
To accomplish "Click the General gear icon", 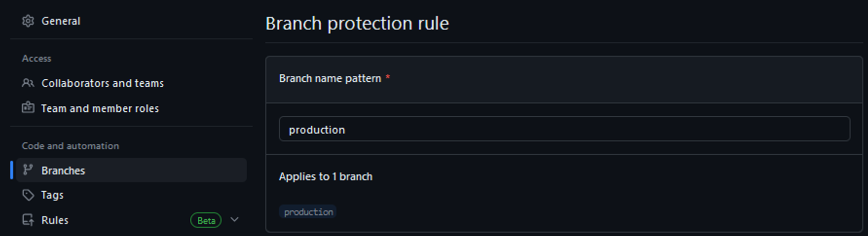I will pyautogui.click(x=28, y=21).
